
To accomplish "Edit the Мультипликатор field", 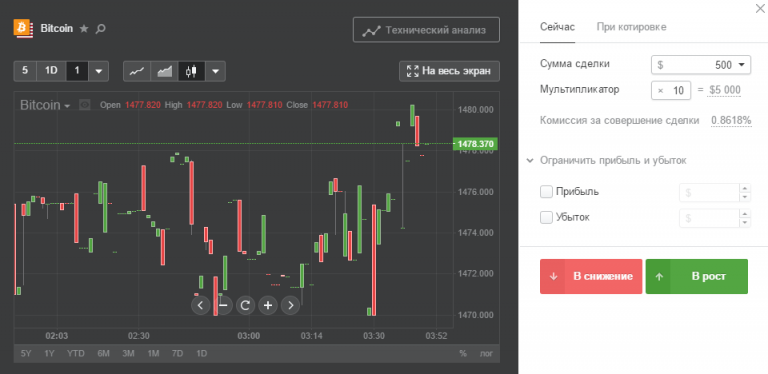I will click(671, 91).
